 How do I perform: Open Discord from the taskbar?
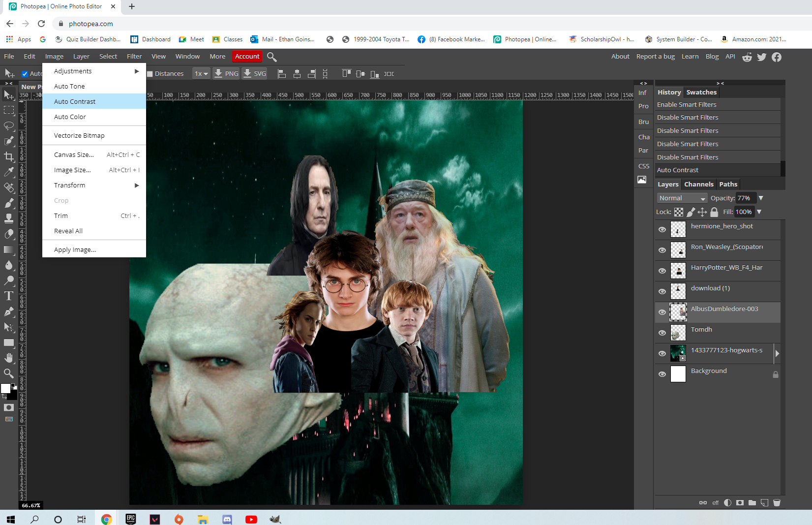[227, 519]
